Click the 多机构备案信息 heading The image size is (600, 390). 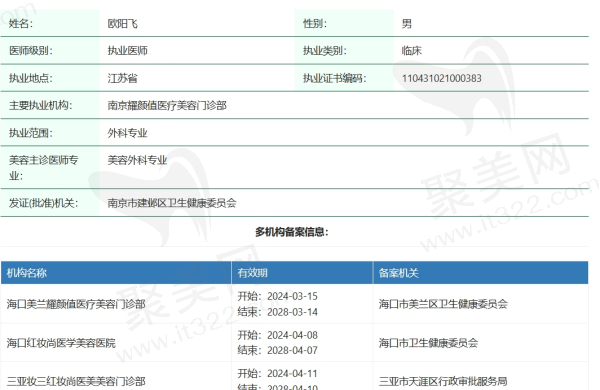292,232
